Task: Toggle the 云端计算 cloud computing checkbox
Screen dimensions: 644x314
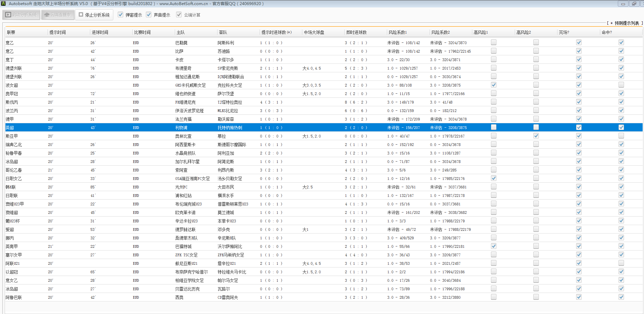Action: [179, 15]
